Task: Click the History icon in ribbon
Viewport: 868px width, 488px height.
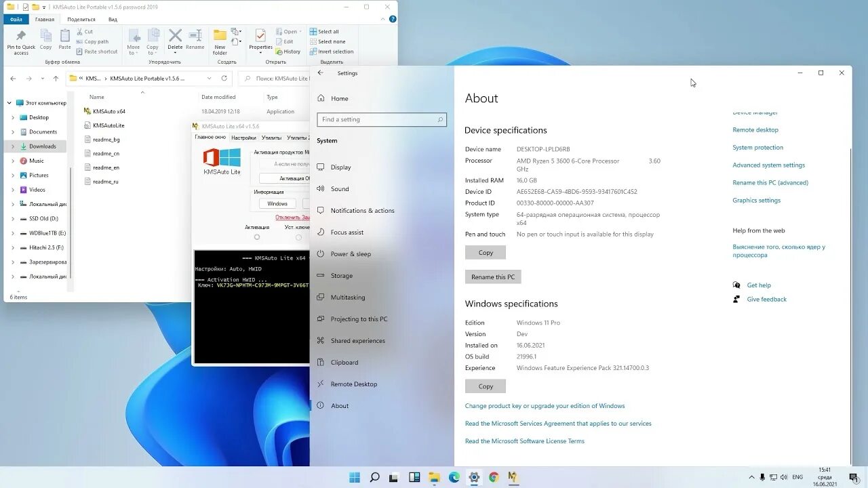Action: [279, 52]
